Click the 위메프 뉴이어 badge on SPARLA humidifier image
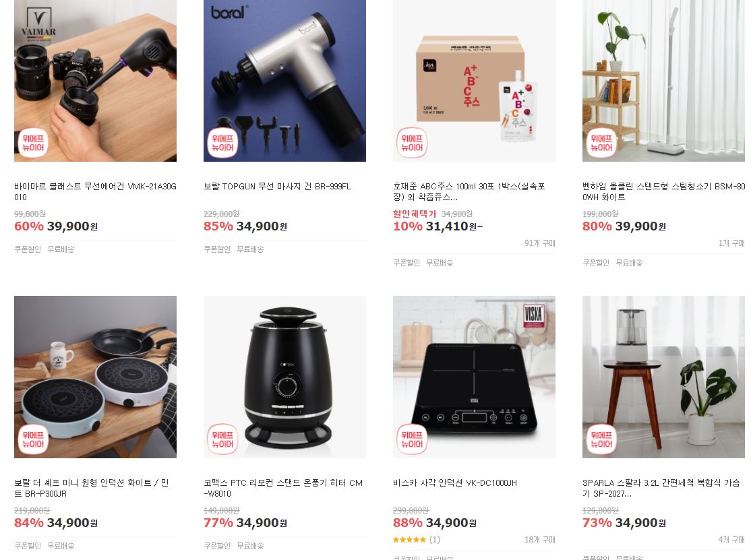The image size is (751, 560). tap(601, 439)
